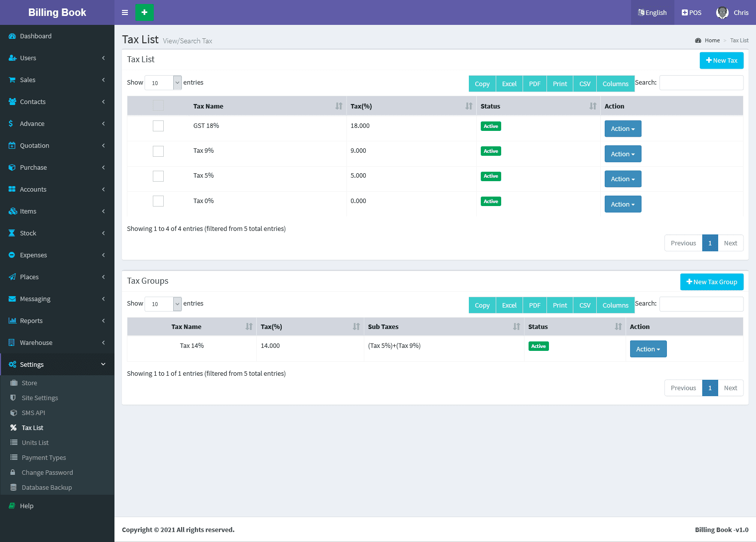Click the New Tax button
The width and height of the screenshot is (756, 542).
(721, 60)
